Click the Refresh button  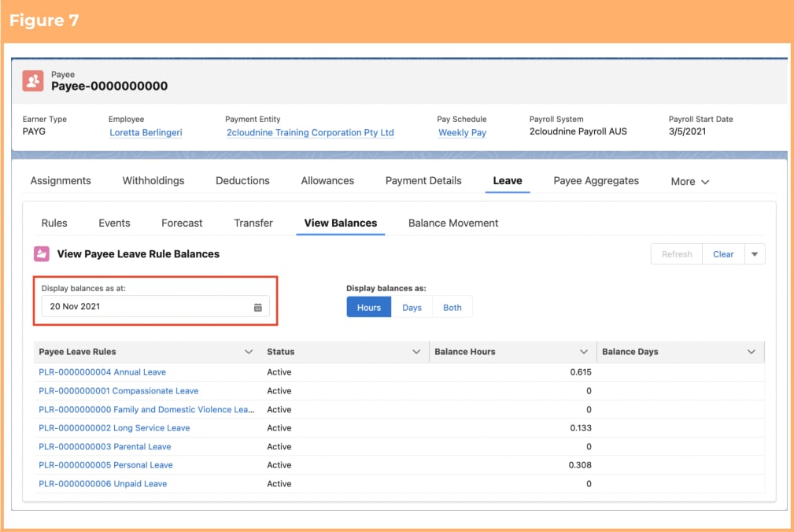677,254
